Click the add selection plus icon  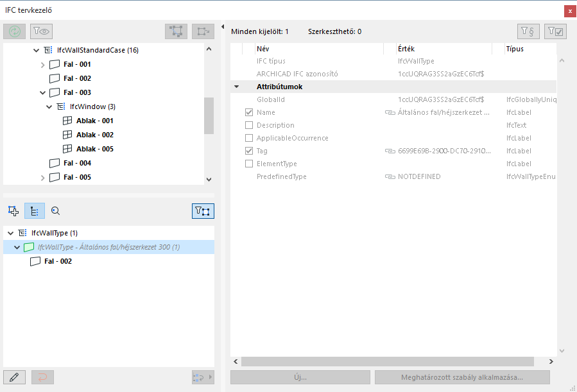click(x=13, y=210)
